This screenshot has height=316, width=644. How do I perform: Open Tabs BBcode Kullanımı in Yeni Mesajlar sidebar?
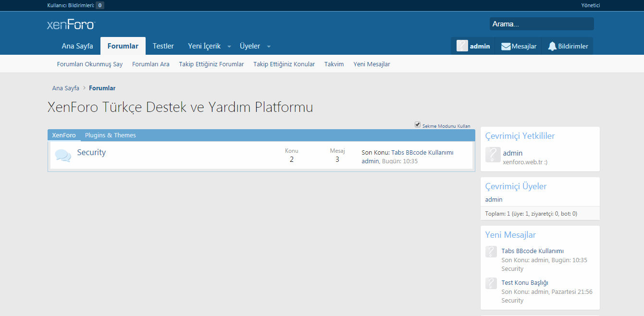tap(533, 251)
